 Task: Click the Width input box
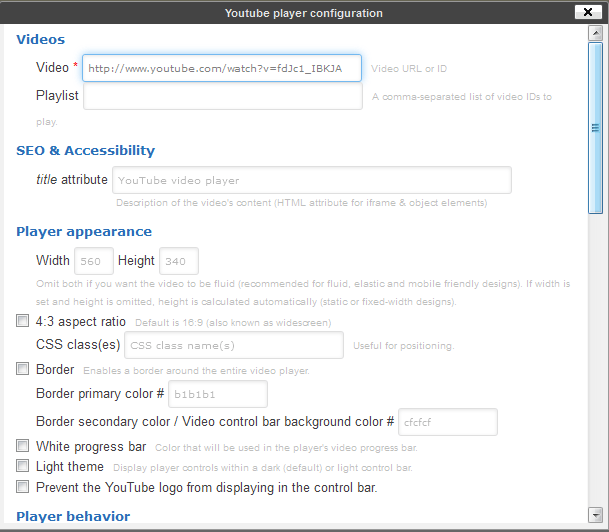(x=94, y=261)
